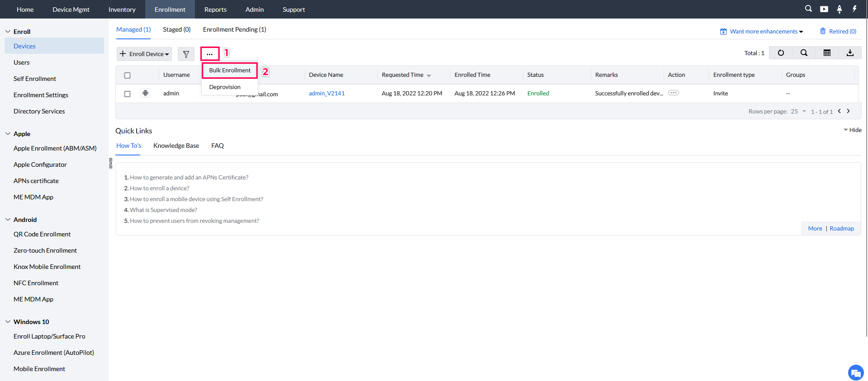
Task: Go to the previous results page
Action: click(840, 111)
